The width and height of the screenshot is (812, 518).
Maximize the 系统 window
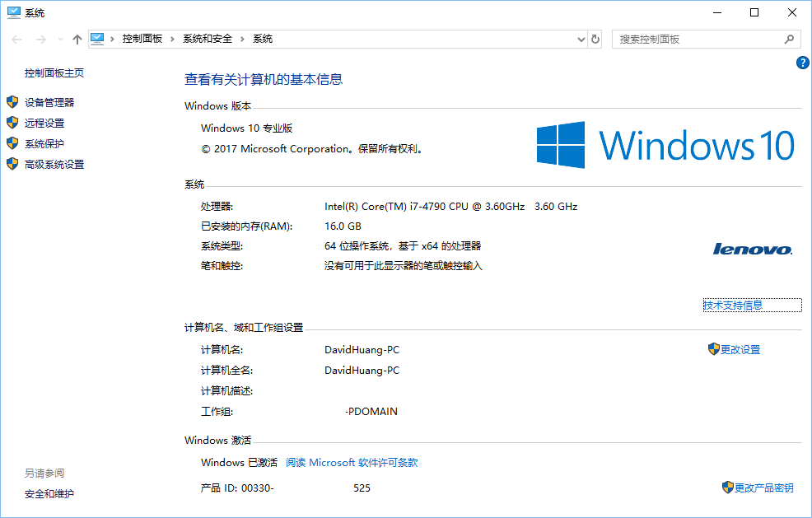[x=754, y=12]
